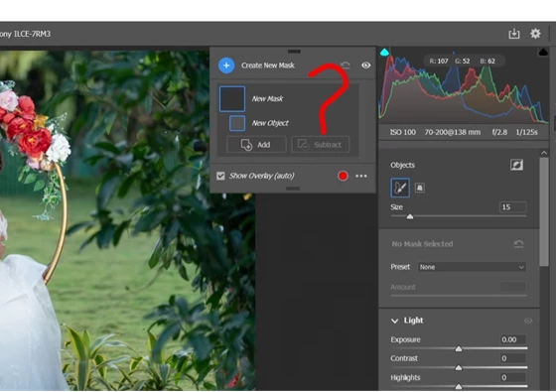
Task: Click the New Mask label text
Action: click(x=267, y=99)
